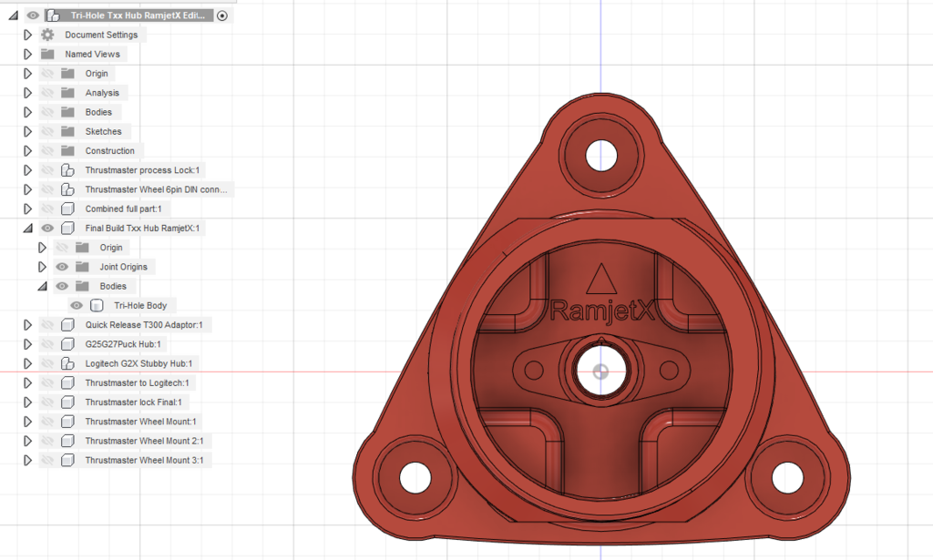Activate the root component radio button
Screen dimensions: 933x560
pyautogui.click(x=222, y=16)
